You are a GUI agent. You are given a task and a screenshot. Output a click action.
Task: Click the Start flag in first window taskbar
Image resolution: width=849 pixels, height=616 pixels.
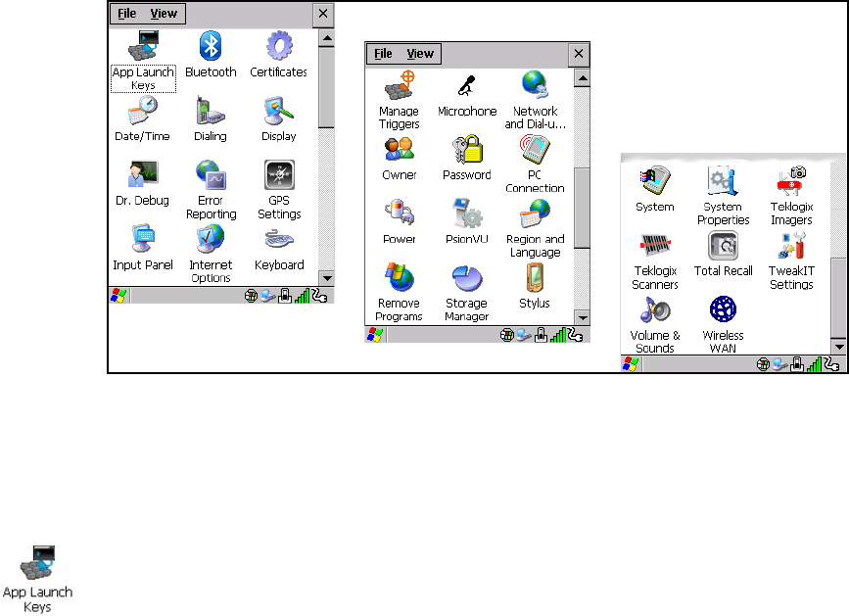click(x=118, y=296)
